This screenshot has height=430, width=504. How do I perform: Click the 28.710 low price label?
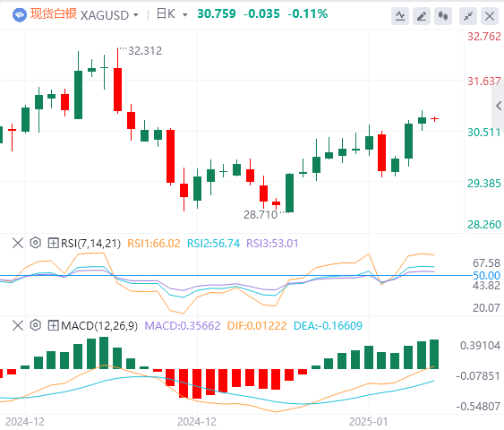(x=261, y=214)
